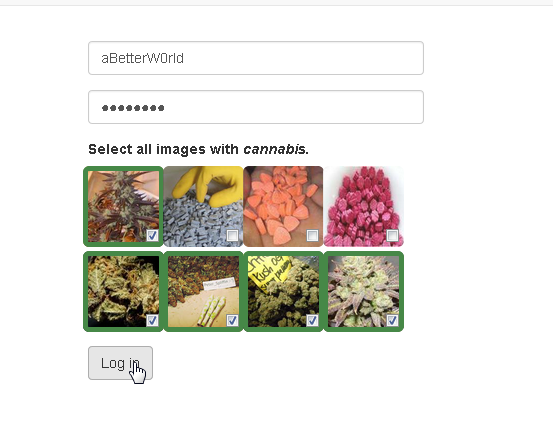This screenshot has width=553, height=447.
Task: Tick the checkbox on the orange pills image
Action: (312, 235)
